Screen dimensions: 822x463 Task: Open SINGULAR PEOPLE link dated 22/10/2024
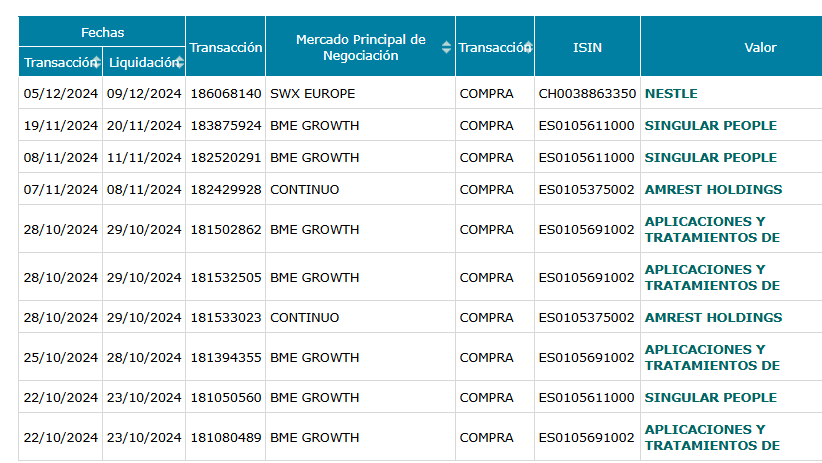click(x=710, y=397)
